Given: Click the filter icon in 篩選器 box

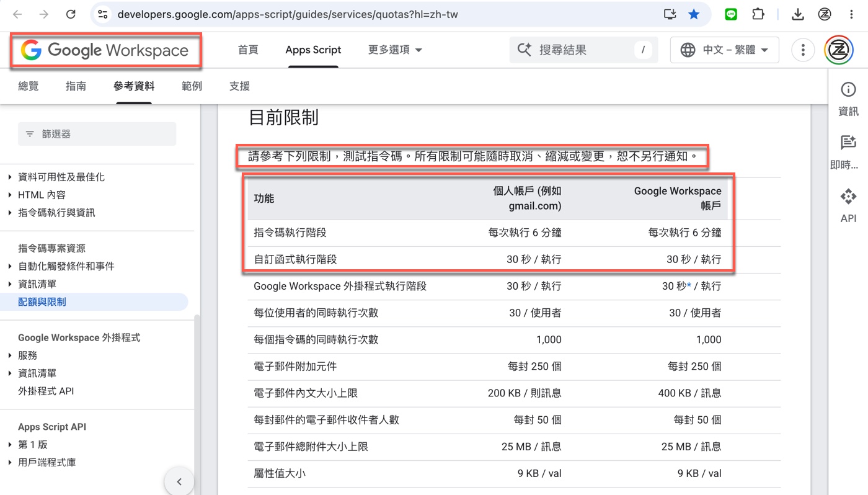Looking at the screenshot, I should 30,134.
